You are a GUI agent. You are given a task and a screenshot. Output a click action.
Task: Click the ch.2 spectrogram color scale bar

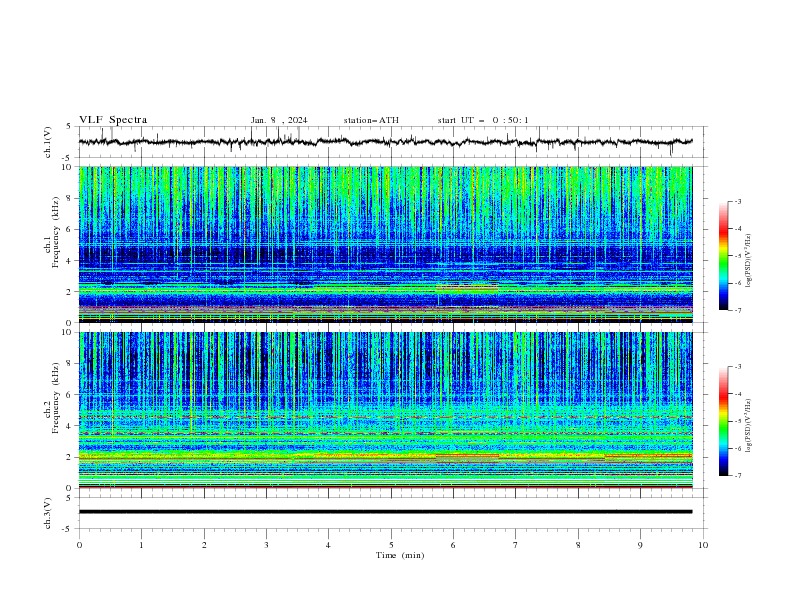[x=723, y=421]
